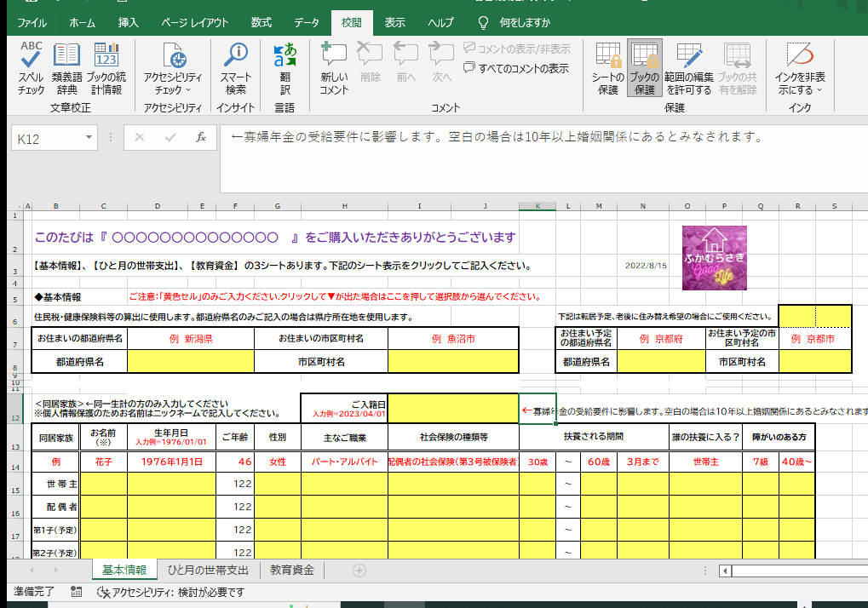Show ブックの統計情報 workbook statistics
This screenshot has width=868, height=608.
click(x=106, y=69)
